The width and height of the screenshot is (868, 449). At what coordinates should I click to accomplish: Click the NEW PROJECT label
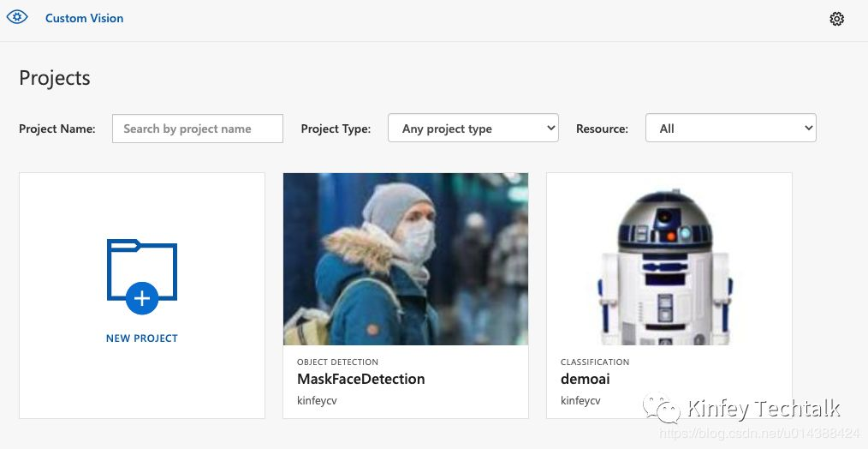point(142,338)
